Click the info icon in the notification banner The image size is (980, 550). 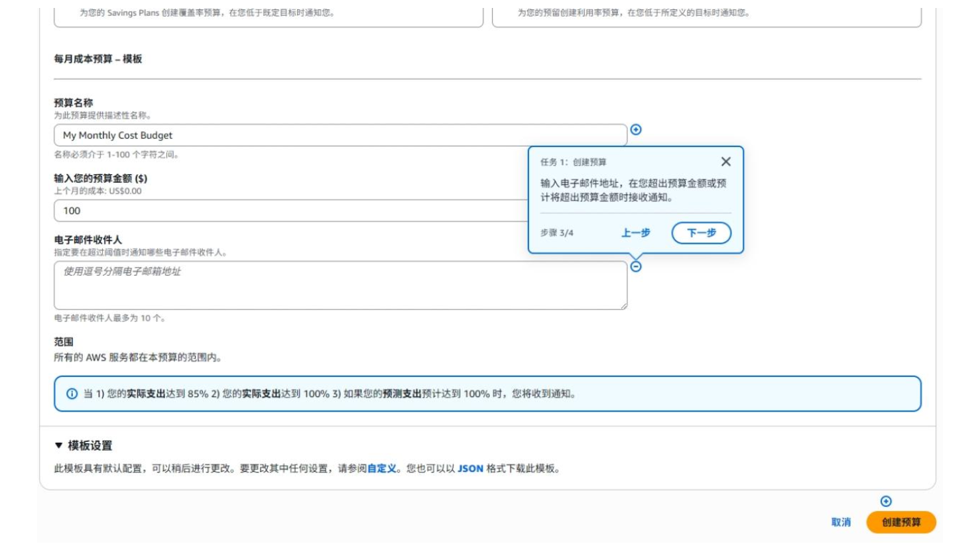coord(72,394)
